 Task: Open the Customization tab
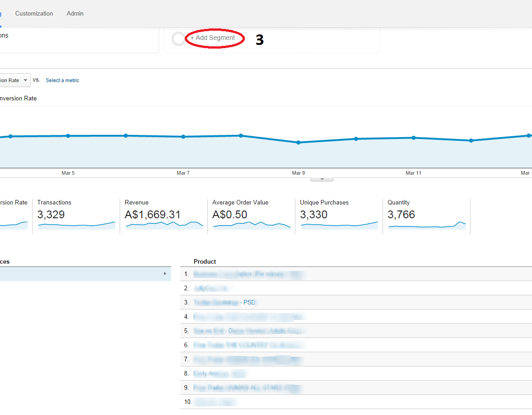[34, 14]
